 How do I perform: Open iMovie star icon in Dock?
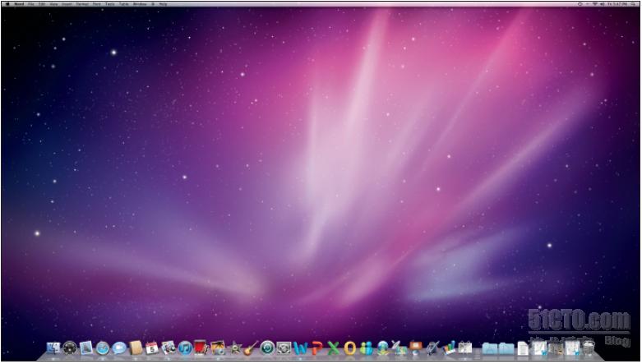pyautogui.click(x=235, y=348)
